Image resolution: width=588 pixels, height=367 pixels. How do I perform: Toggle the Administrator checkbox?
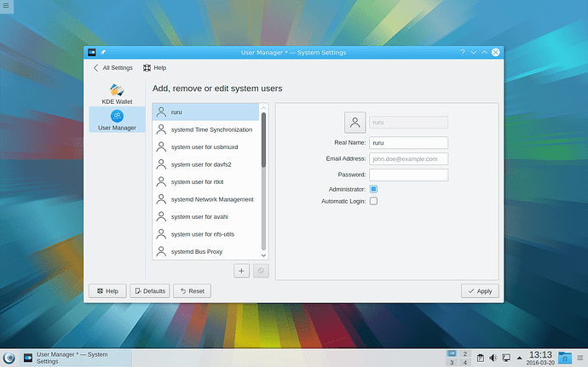coord(373,189)
